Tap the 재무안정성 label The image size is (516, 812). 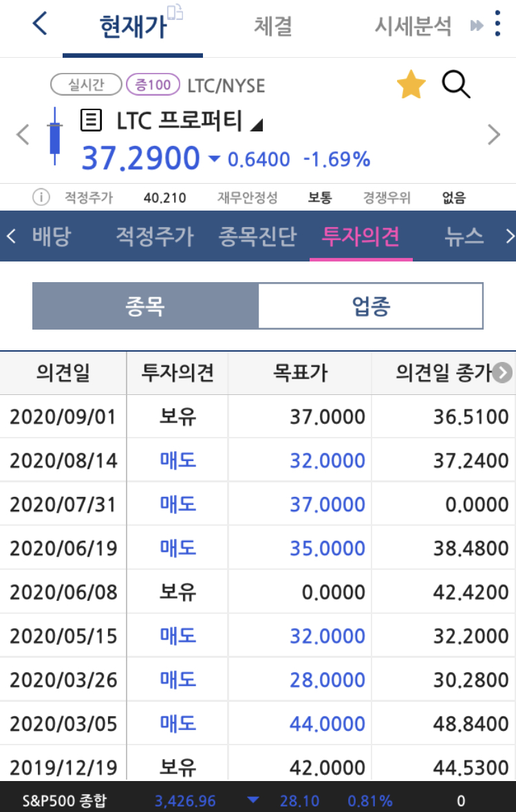248,197
